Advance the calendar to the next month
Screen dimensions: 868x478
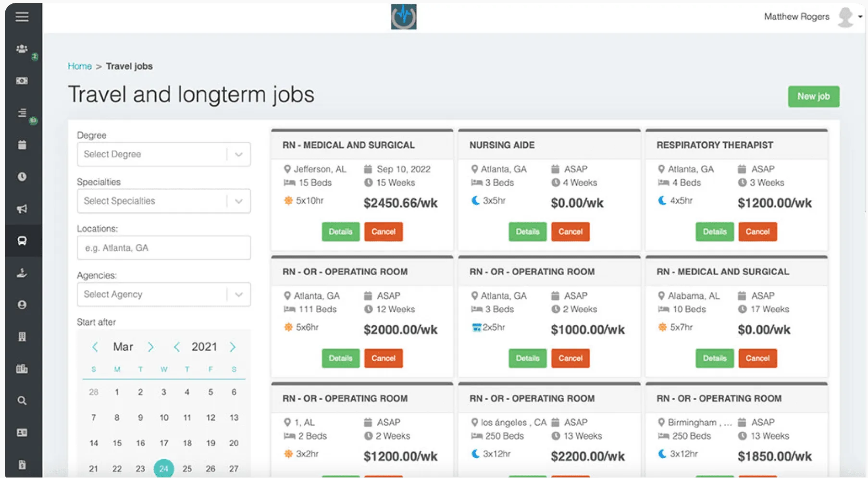151,346
